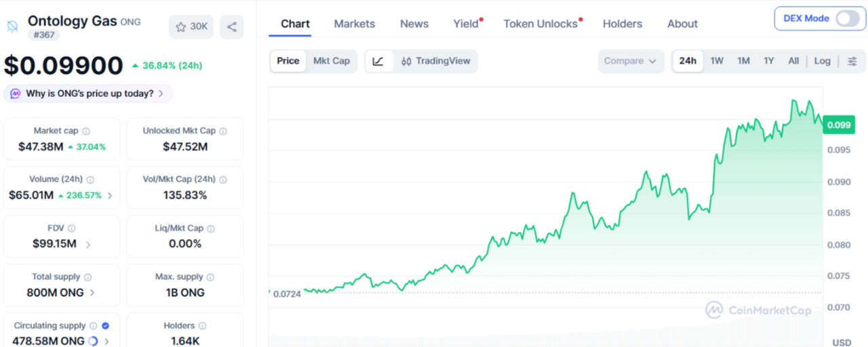This screenshot has width=868, height=347.
Task: Toggle the DEX Mode switch
Action: [x=848, y=18]
